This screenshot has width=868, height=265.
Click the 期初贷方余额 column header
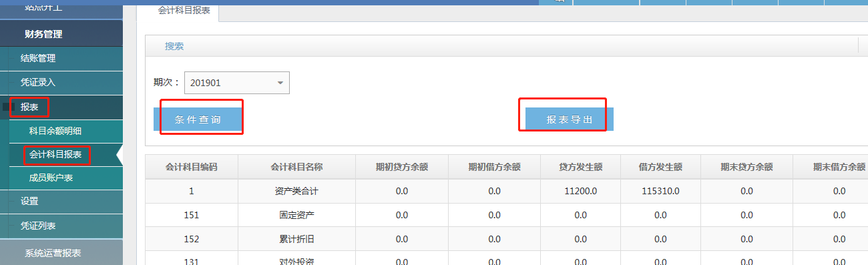(x=401, y=167)
